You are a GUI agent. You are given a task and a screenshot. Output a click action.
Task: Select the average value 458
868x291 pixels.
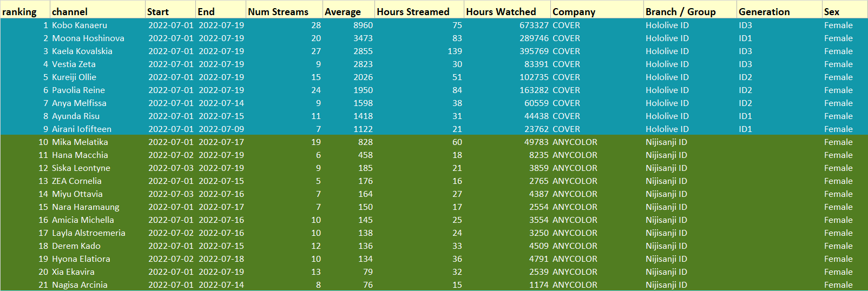365,155
